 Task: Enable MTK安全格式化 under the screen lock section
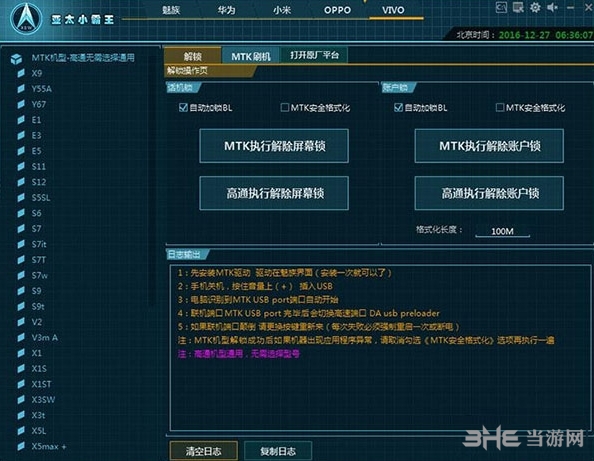click(284, 108)
